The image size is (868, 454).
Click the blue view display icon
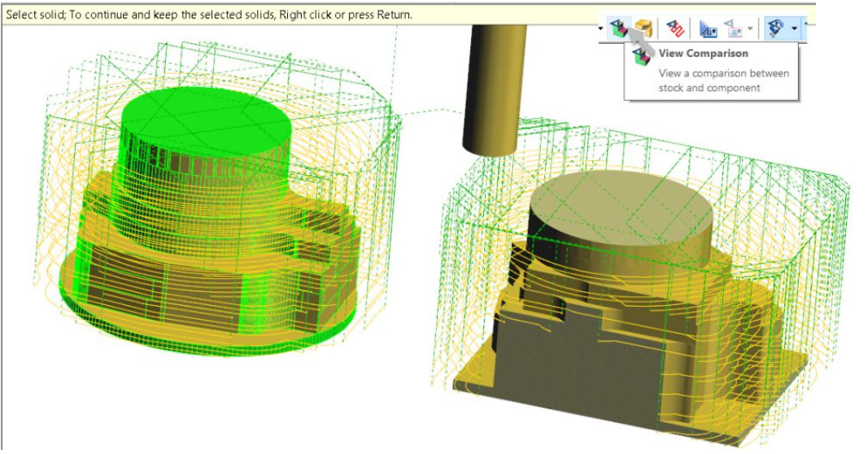[x=709, y=28]
